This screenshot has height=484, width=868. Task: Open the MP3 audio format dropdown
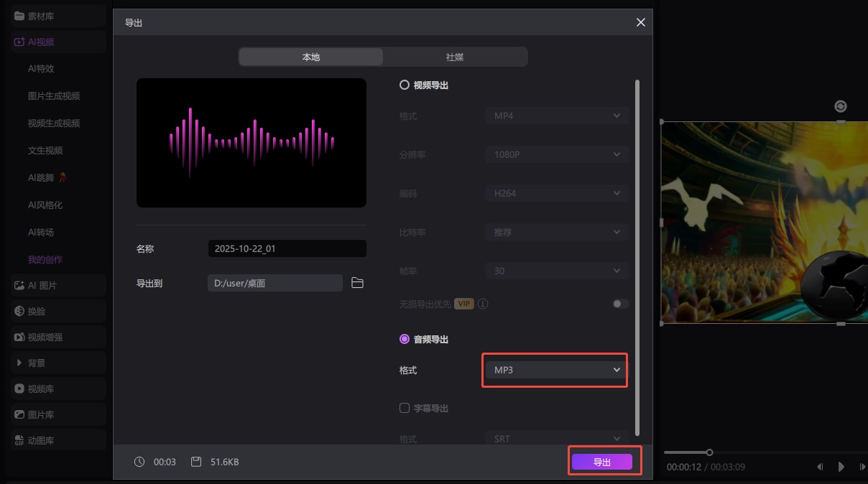555,370
